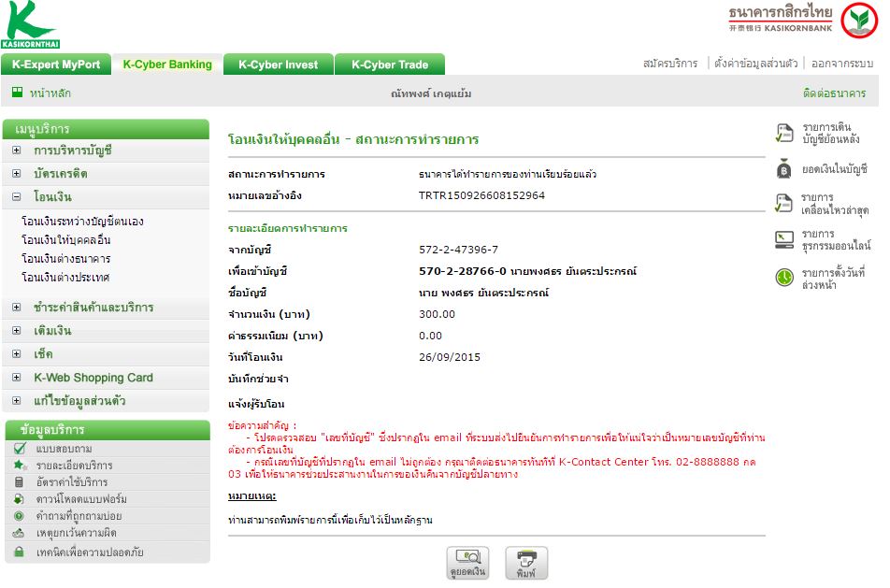Click the fee value 0.00

430,336
